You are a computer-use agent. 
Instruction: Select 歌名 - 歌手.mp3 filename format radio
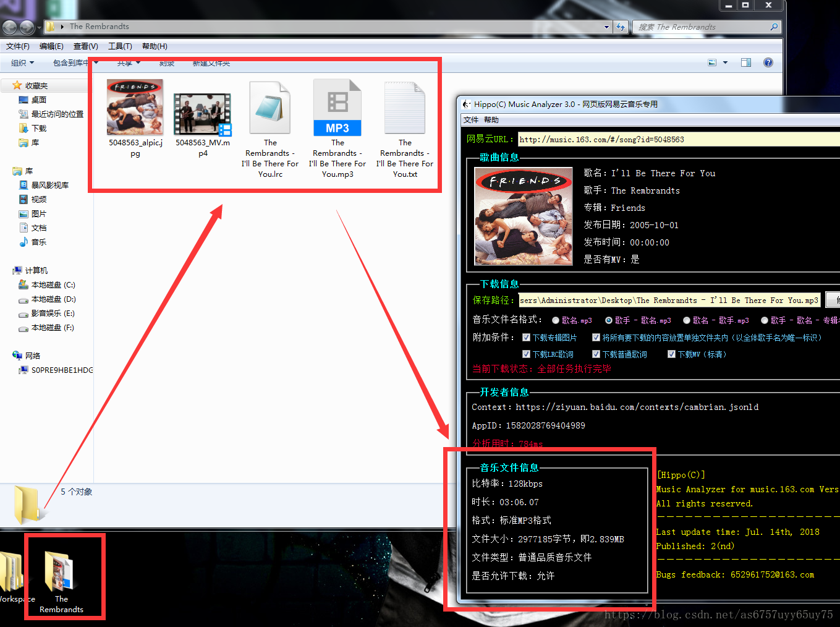(687, 320)
